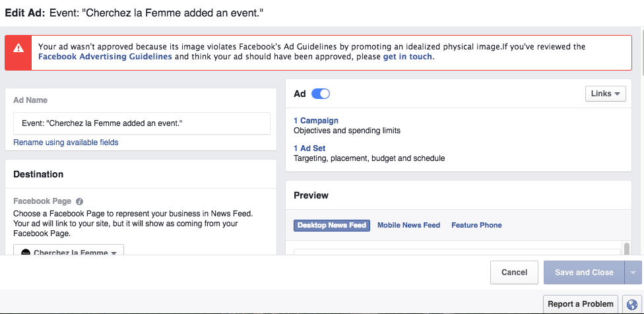The image size is (644, 314).
Task: Click the globe icon at bottom right
Action: (632, 304)
